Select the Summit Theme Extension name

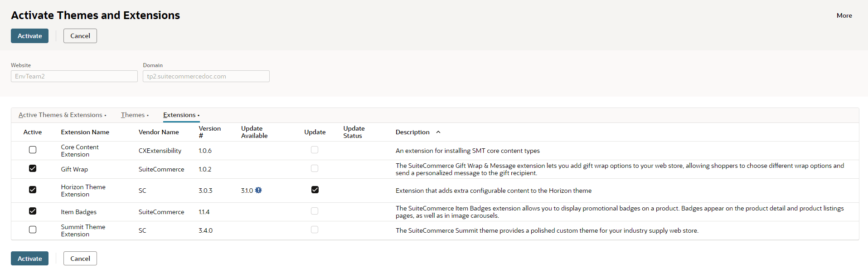(83, 230)
